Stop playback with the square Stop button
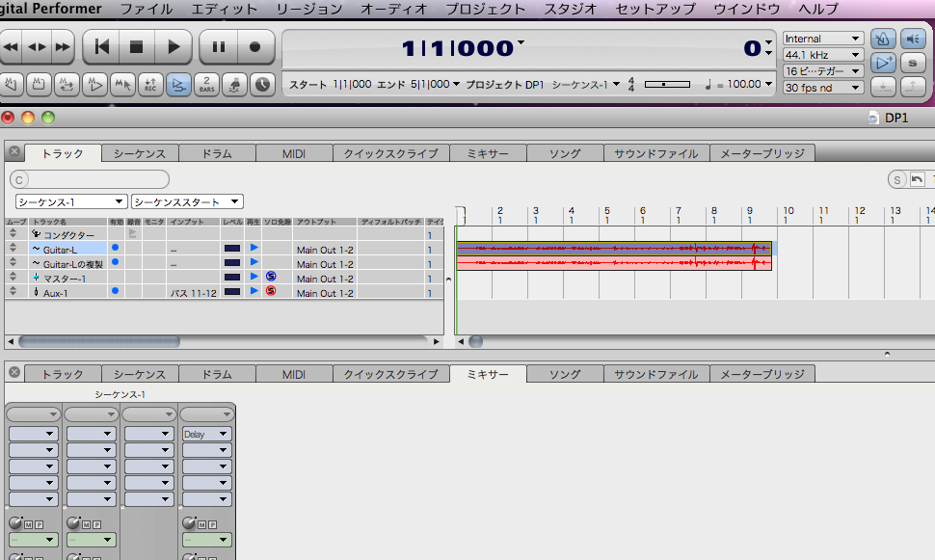Screen dimensions: 935x560 pos(137,47)
